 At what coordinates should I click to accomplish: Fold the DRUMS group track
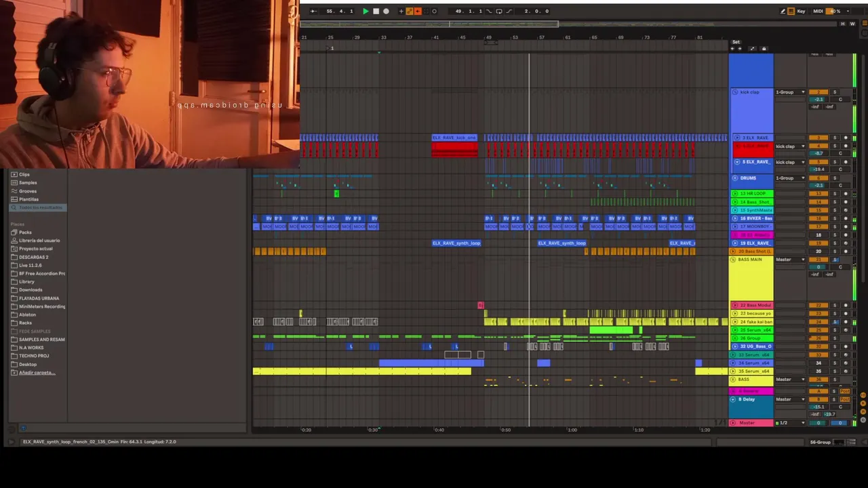click(734, 178)
